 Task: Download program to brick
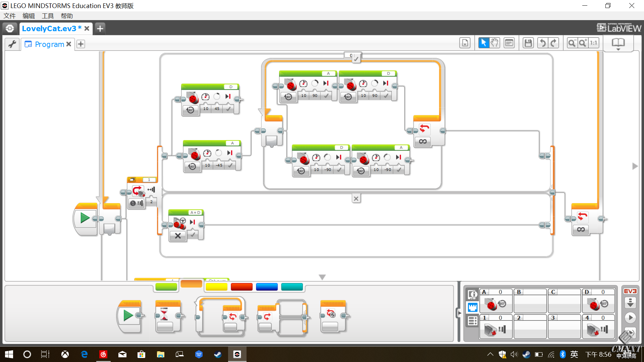coord(630,303)
